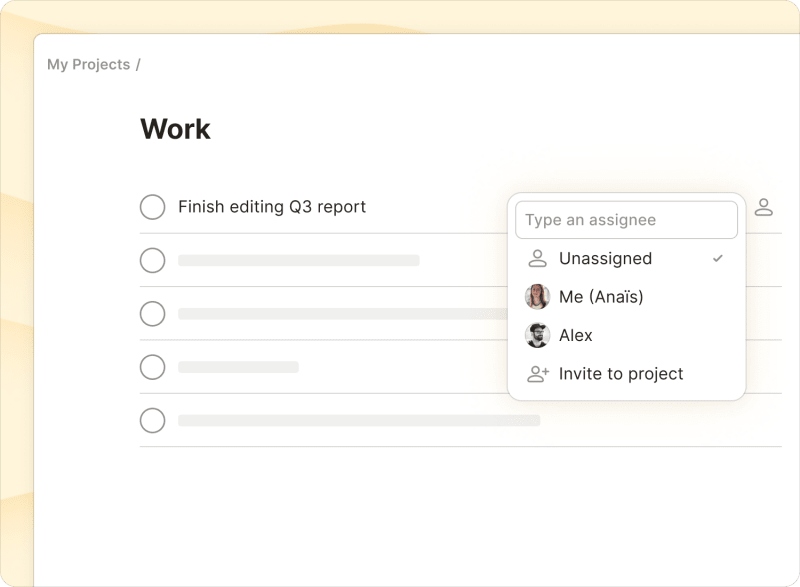Select the Unassigned person icon
800x587 pixels.
[535, 258]
